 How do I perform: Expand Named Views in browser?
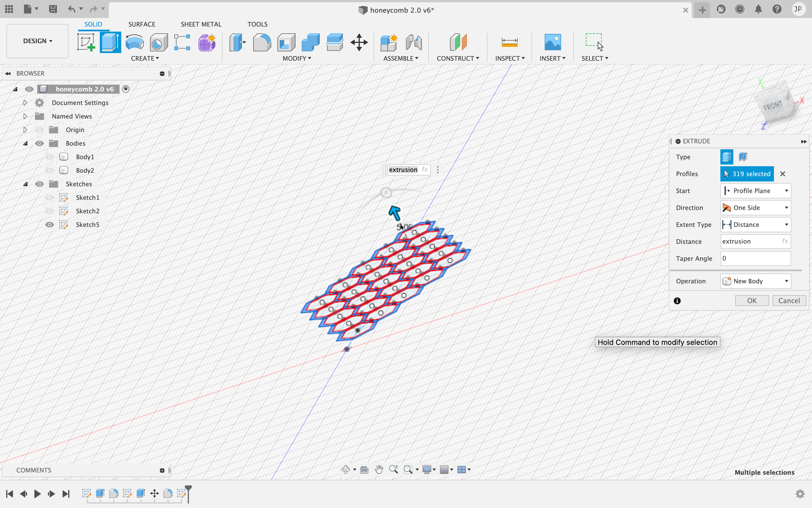(x=25, y=116)
